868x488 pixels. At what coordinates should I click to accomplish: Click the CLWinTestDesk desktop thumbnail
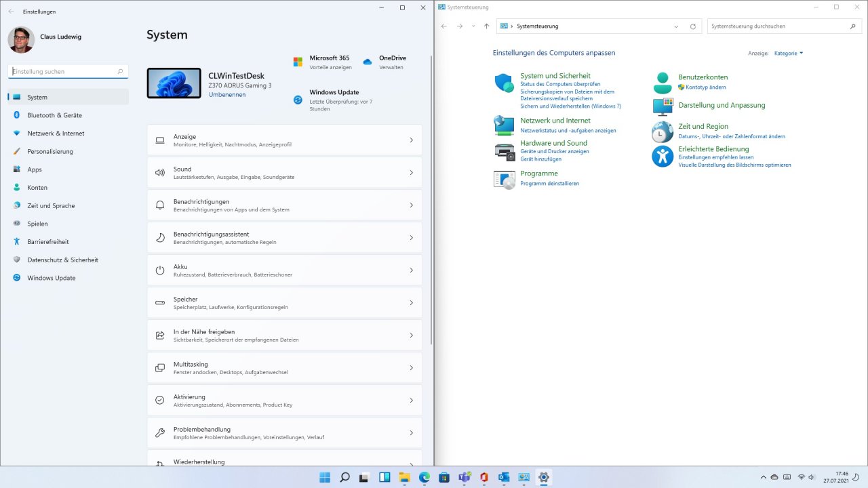click(x=174, y=83)
